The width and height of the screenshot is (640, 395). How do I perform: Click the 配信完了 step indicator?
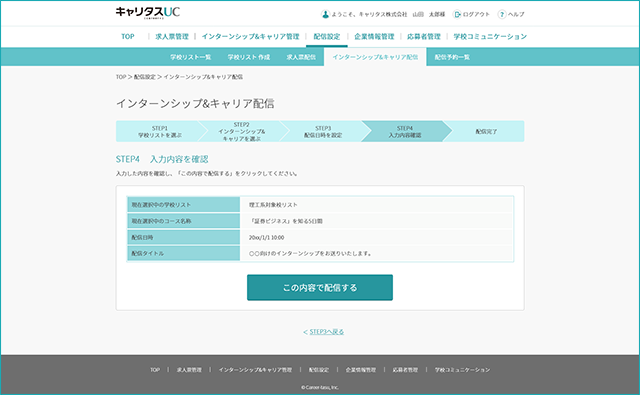[486, 131]
